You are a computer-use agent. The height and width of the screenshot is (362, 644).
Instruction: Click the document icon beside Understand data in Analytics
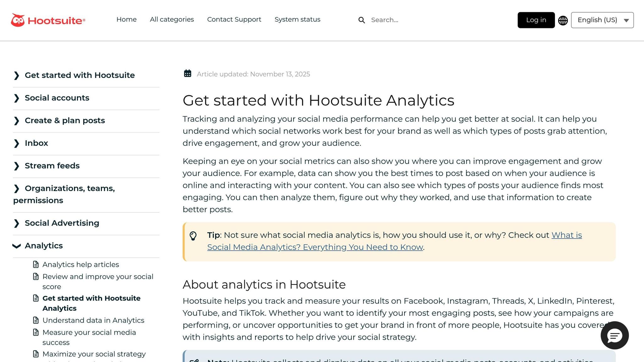36,320
